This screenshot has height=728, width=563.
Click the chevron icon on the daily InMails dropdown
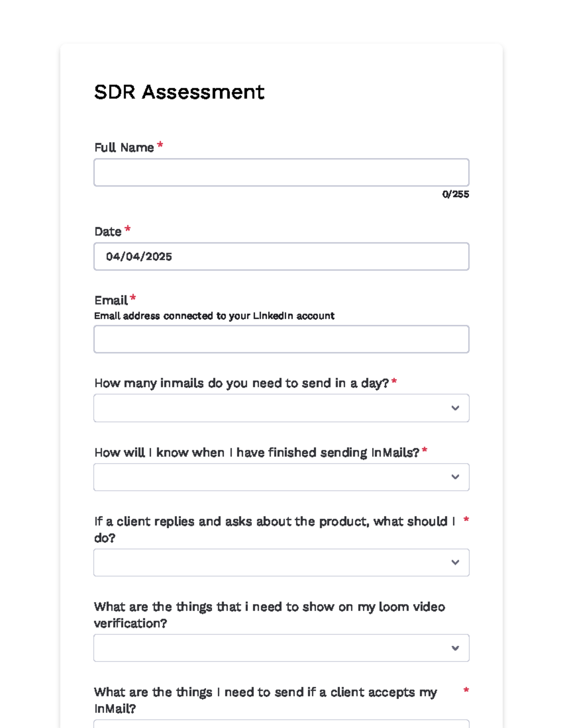455,408
